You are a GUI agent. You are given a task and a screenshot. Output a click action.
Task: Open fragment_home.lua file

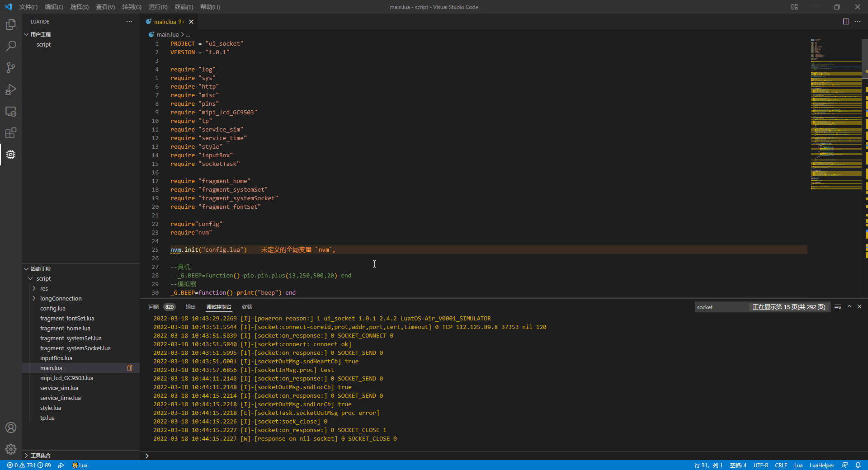(x=65, y=328)
